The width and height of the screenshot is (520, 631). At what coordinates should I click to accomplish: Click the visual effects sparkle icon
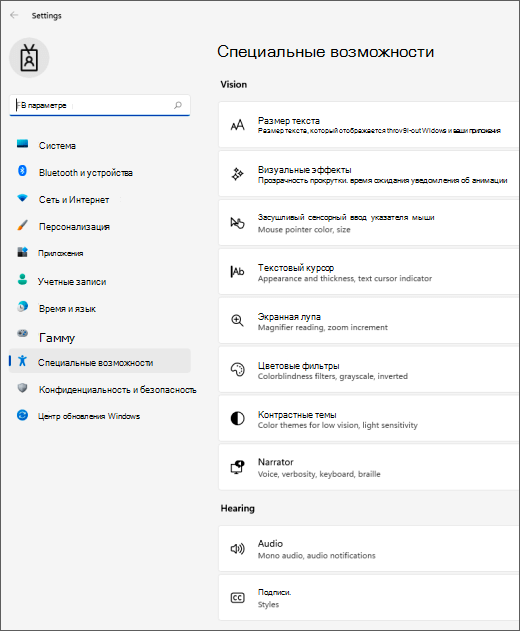click(x=237, y=174)
